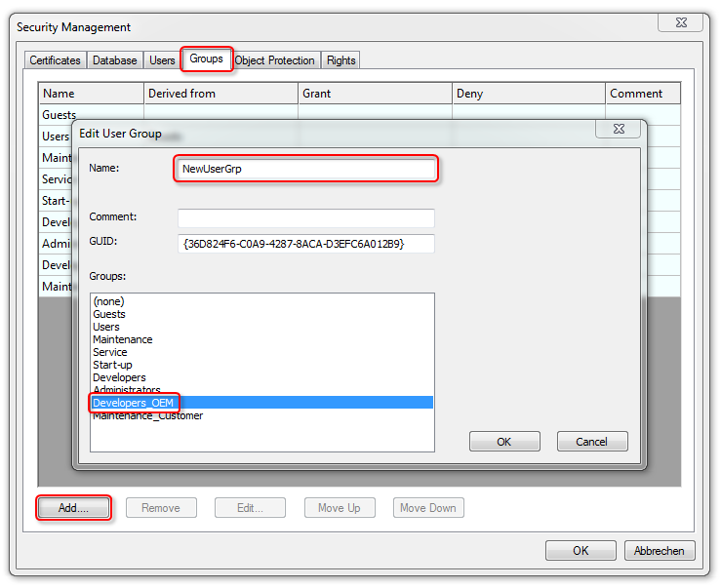The height and width of the screenshot is (588, 721).
Task: Click the Add... button
Action: pyautogui.click(x=73, y=507)
